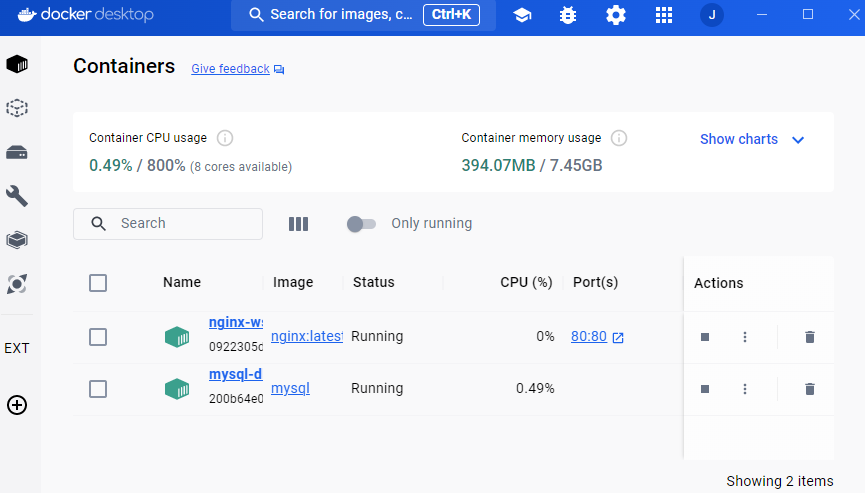865x493 pixels.
Task: Click the feedback speech bubble icon
Action: [x=279, y=69]
